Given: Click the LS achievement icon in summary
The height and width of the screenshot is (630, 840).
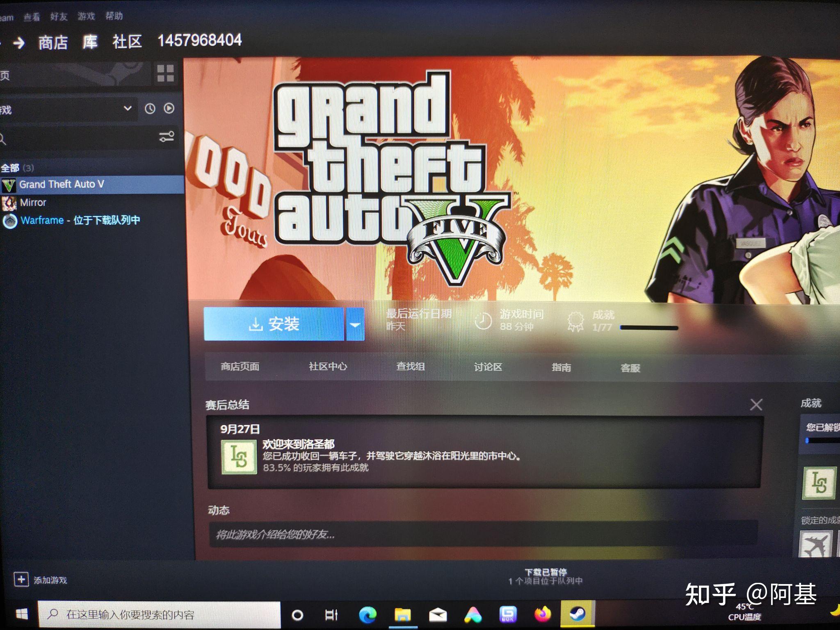Looking at the screenshot, I should coord(239,457).
